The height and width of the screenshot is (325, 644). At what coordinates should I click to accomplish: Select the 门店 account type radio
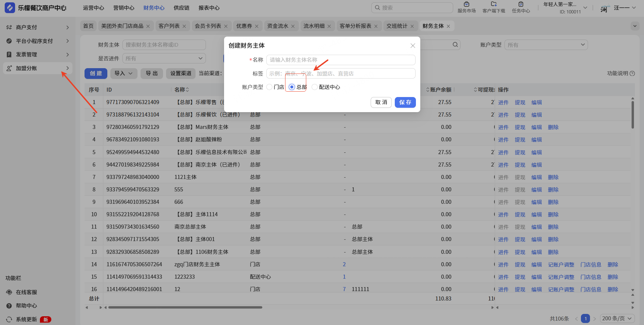coord(269,87)
